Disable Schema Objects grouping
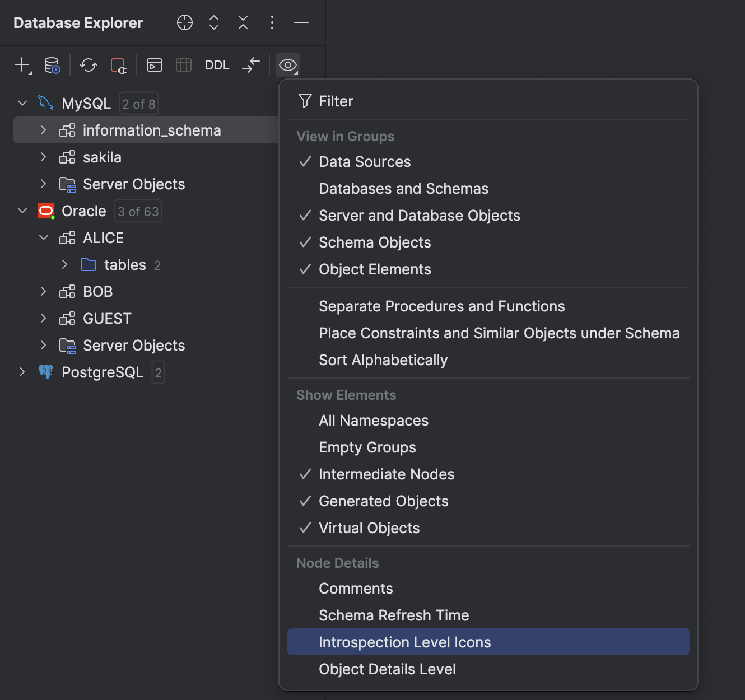The image size is (745, 700). (375, 242)
